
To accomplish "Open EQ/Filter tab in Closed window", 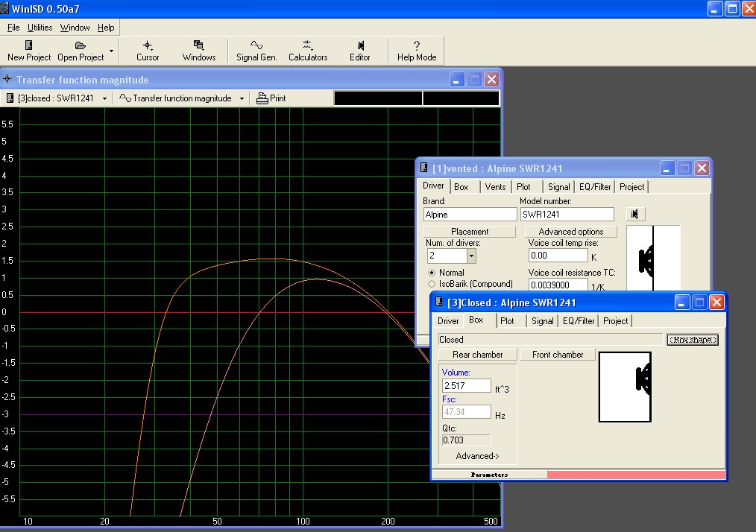I will tap(579, 321).
